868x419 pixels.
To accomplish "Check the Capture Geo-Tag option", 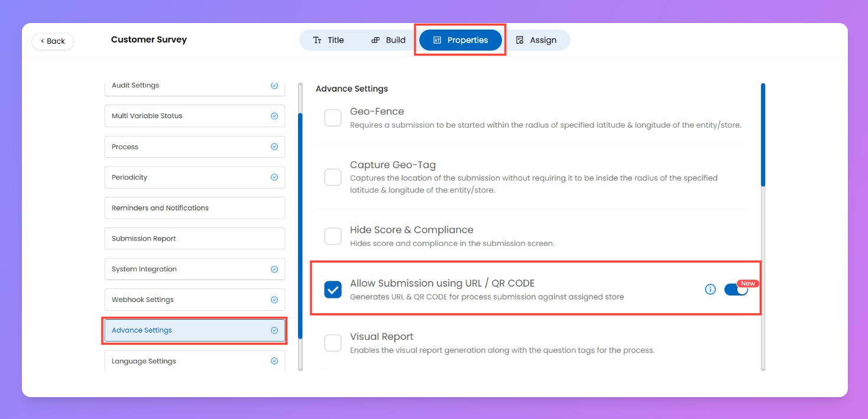I will pyautogui.click(x=333, y=177).
